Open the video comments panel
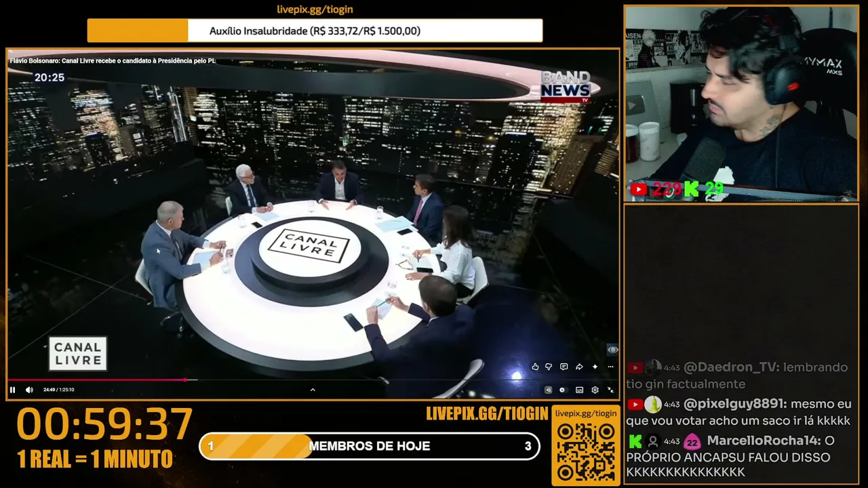Screen dimensions: 868x488 click(x=564, y=367)
